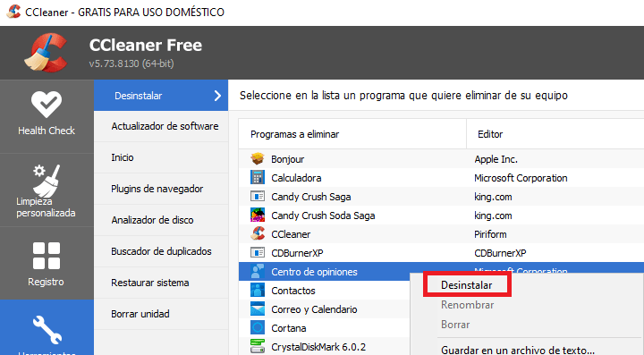644x355 pixels.
Task: Select the Cortana icon
Action: [258, 328]
